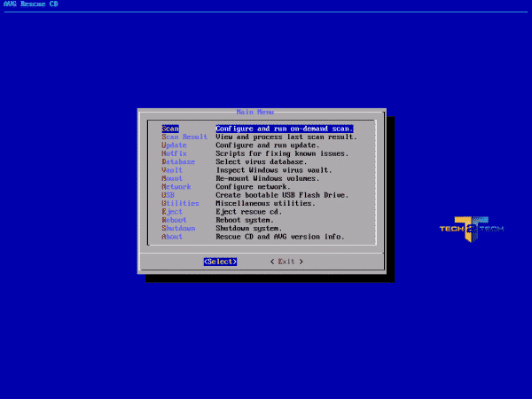This screenshot has height=399, width=532.
Task: Choose the Mount menu entry
Action: tap(172, 178)
